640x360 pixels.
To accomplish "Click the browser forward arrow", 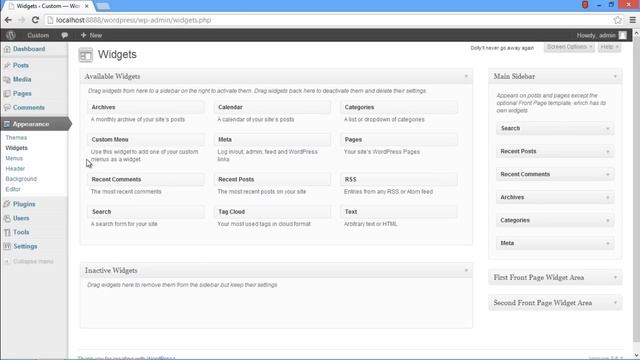I will click(22, 20).
